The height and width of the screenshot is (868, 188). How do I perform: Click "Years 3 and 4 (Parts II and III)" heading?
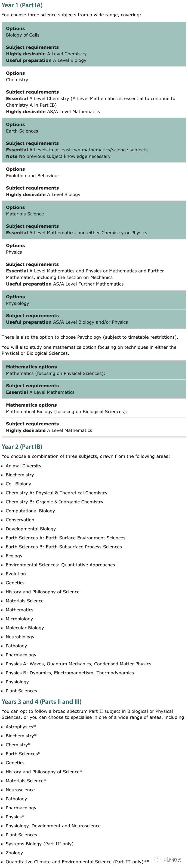point(41,702)
